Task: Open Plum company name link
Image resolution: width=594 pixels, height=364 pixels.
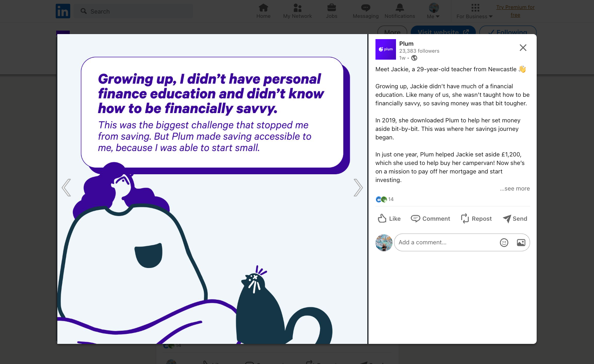Action: [x=406, y=44]
